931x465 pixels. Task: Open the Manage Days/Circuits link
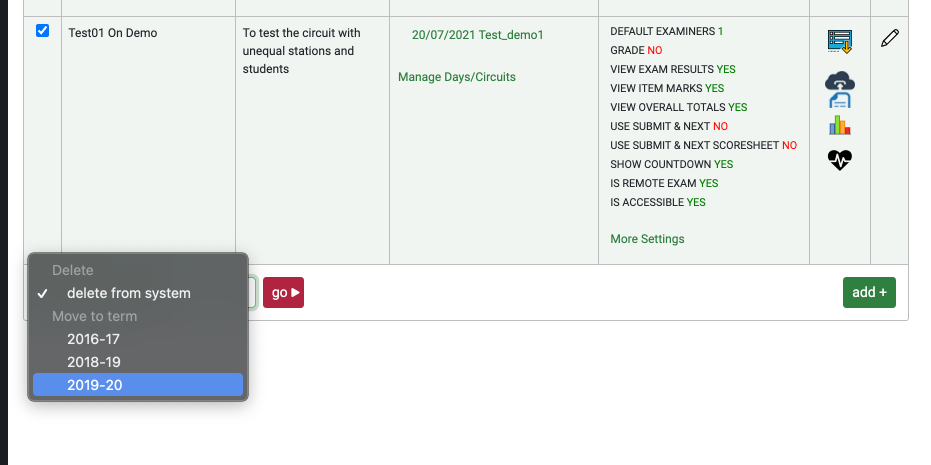457,77
